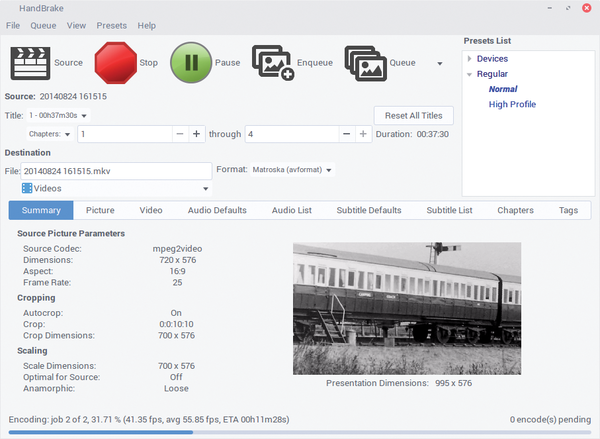
Task: Switch to the Picture tab
Action: pyautogui.click(x=100, y=210)
